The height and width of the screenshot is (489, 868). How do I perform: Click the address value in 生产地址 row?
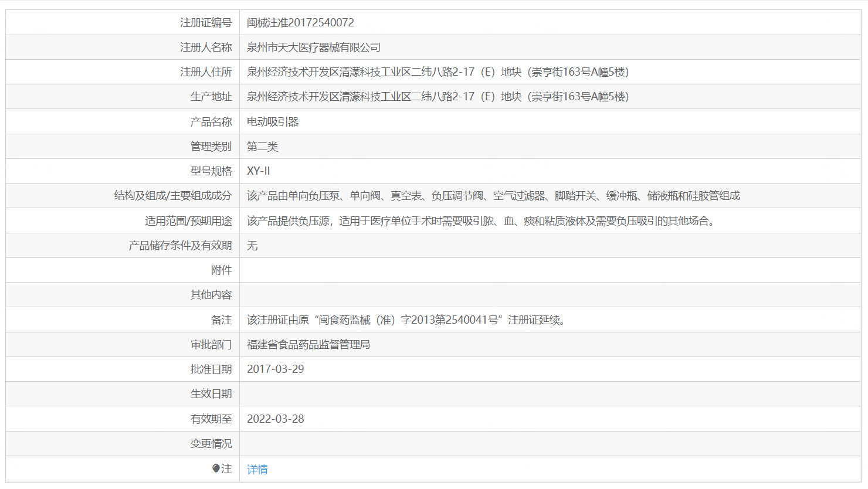pos(438,97)
